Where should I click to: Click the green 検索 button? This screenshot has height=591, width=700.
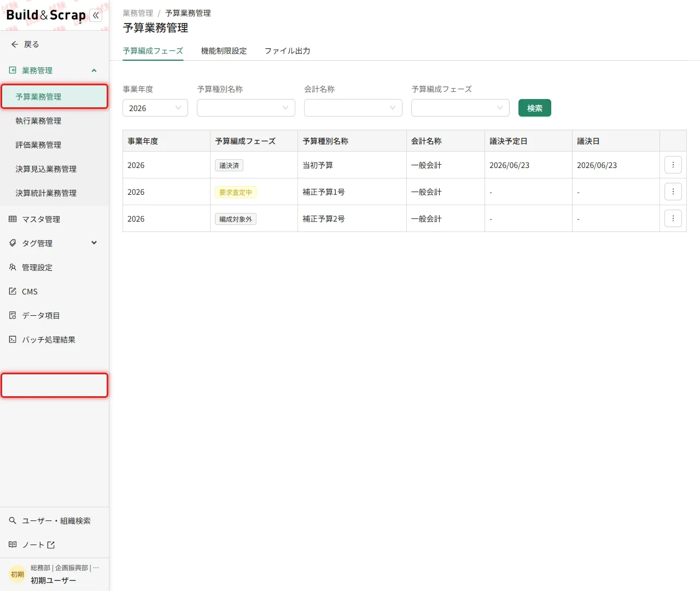coord(535,108)
